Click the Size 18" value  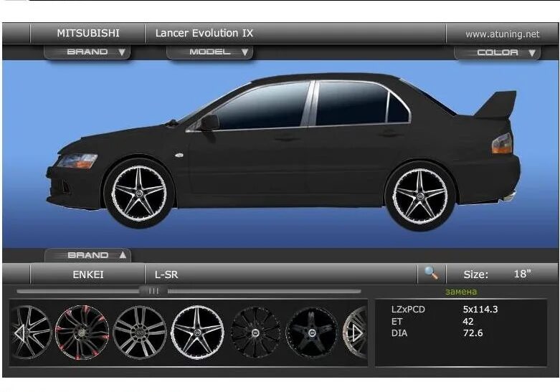(522, 274)
